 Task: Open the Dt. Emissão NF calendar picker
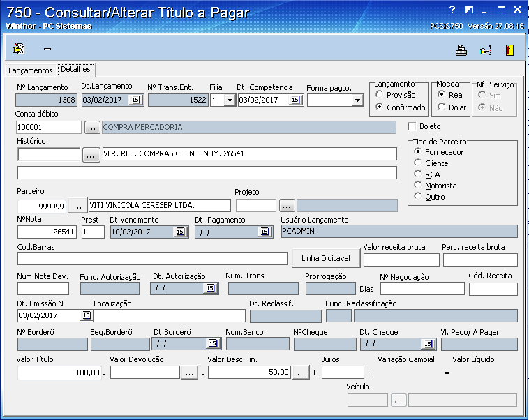pyautogui.click(x=87, y=315)
